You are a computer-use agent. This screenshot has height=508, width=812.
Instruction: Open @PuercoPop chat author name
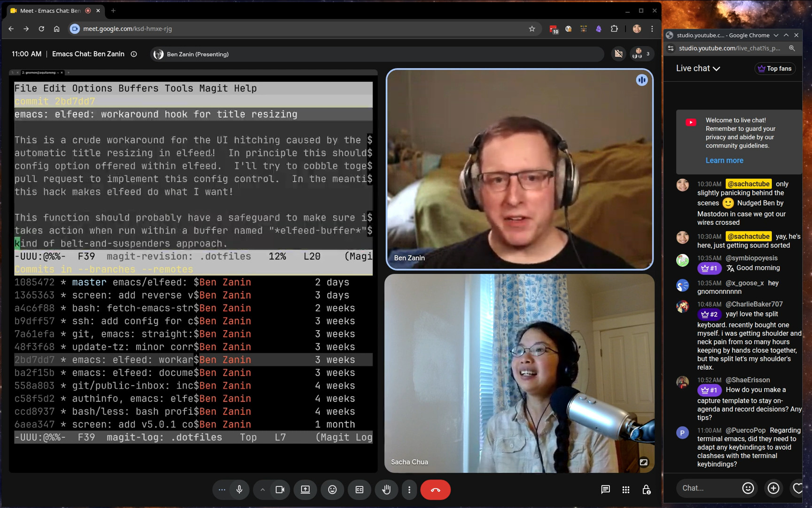coord(745,430)
